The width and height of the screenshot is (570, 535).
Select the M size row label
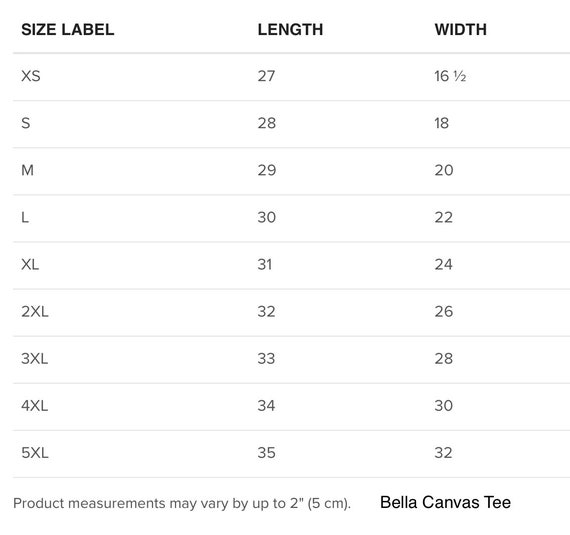[28, 170]
